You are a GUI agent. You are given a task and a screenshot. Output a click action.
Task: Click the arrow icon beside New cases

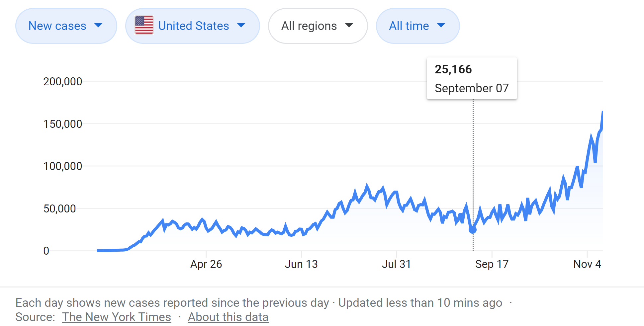tap(98, 25)
